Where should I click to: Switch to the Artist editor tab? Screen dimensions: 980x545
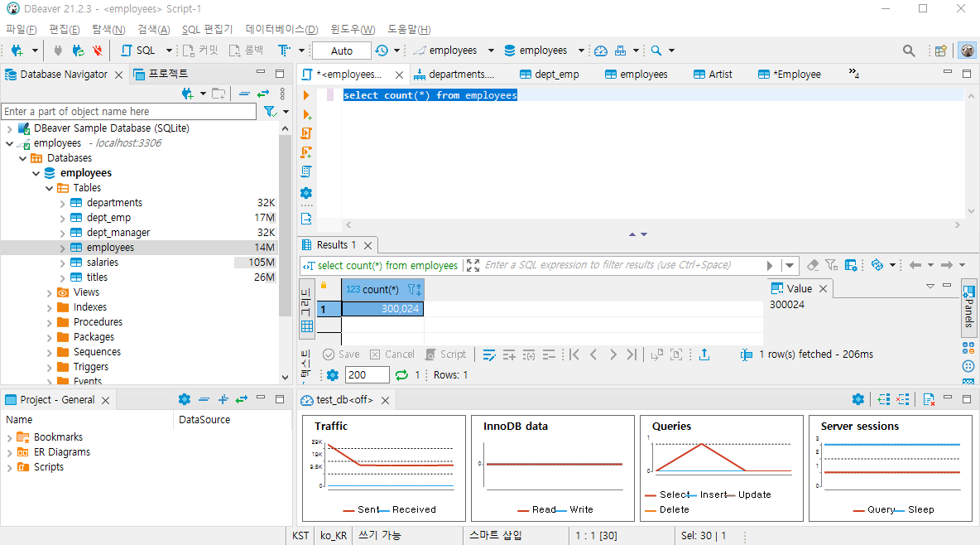(713, 75)
